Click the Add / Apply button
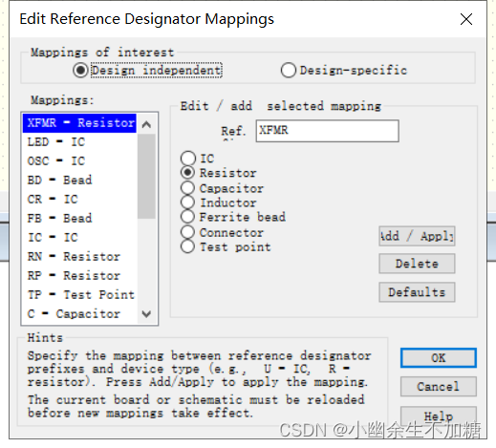The image size is (496, 448). (x=417, y=236)
